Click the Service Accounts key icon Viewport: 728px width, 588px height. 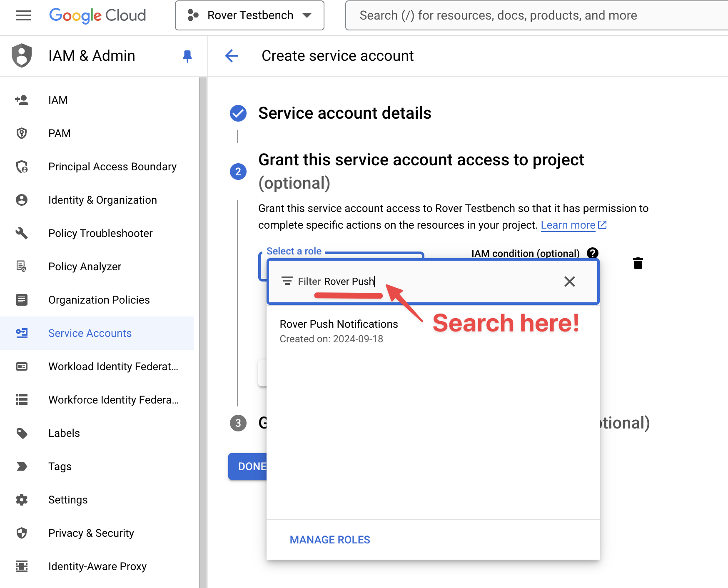click(22, 333)
